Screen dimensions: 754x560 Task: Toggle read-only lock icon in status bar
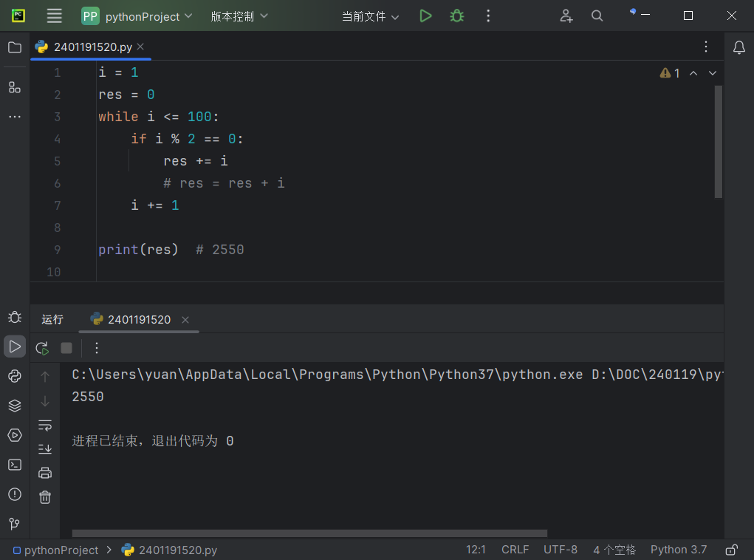[x=732, y=550]
